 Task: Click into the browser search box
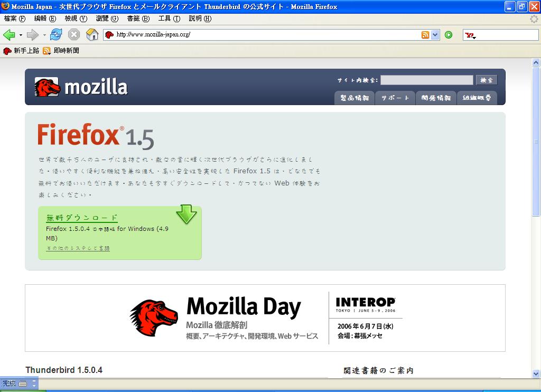tap(507, 34)
